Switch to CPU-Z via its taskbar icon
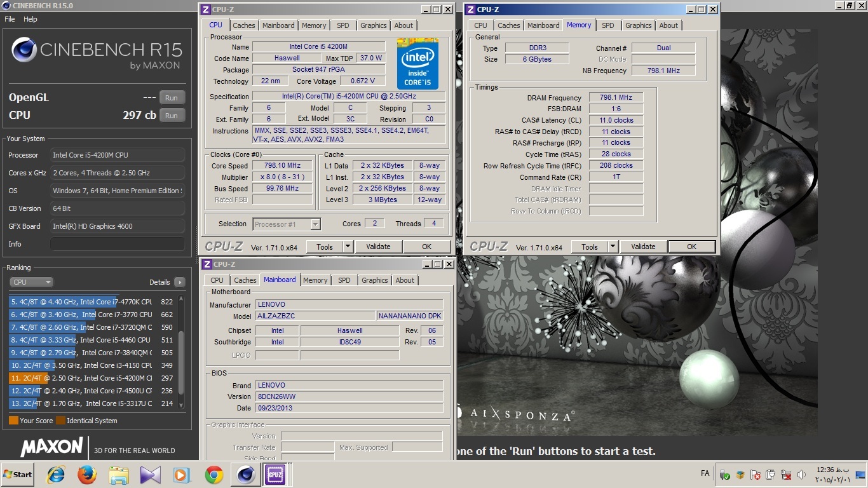Screen dimensions: 868x488 [275, 475]
